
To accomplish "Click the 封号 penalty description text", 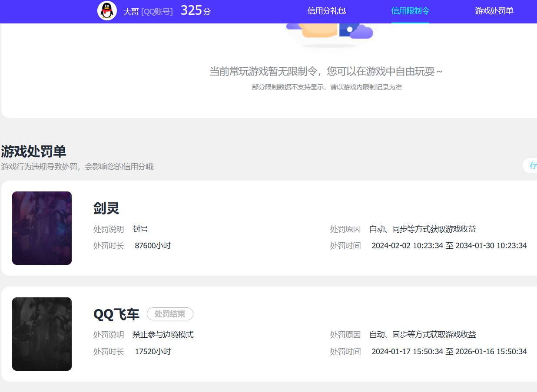I will 140,229.
